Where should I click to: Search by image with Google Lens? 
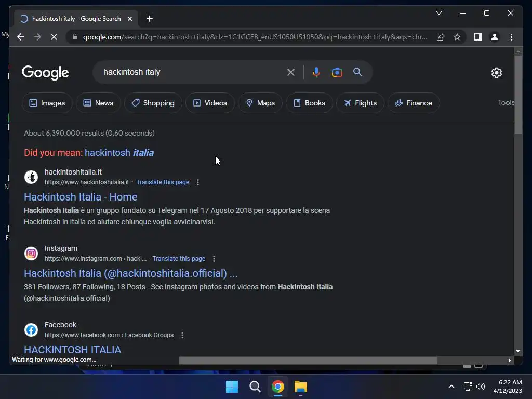[337, 72]
